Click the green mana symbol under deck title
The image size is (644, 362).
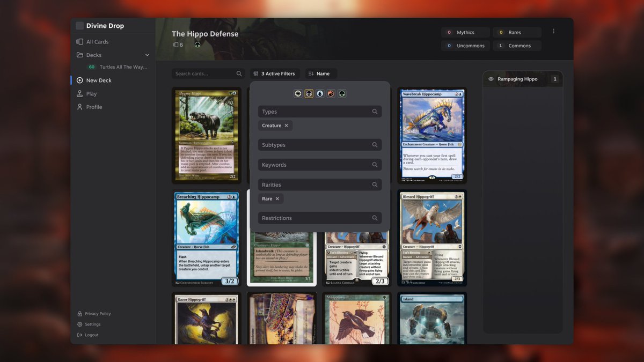(197, 45)
